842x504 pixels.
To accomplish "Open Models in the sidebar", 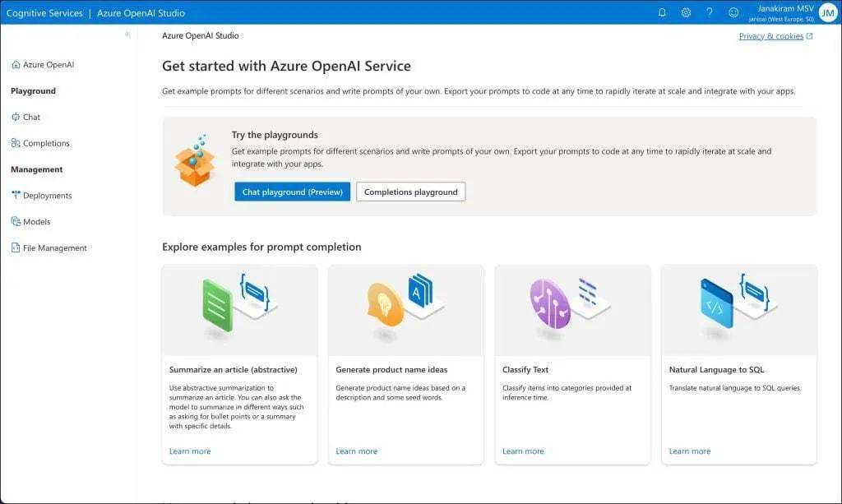I will tap(30, 222).
